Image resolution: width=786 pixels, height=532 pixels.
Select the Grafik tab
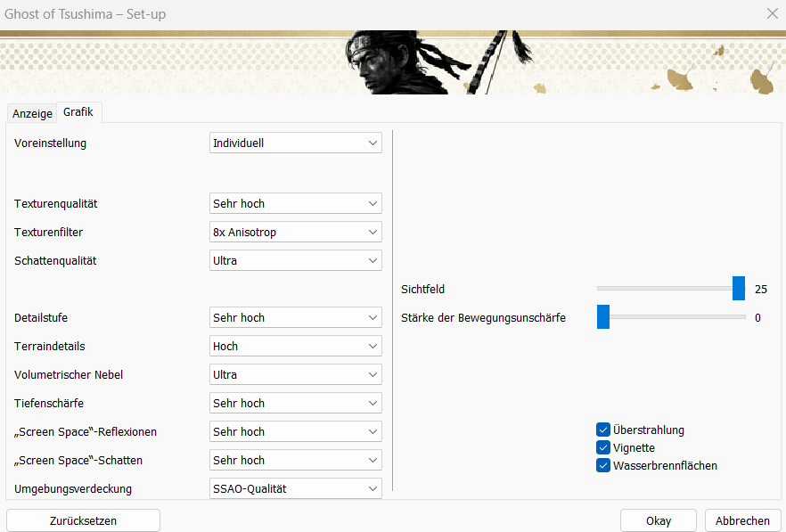point(78,111)
